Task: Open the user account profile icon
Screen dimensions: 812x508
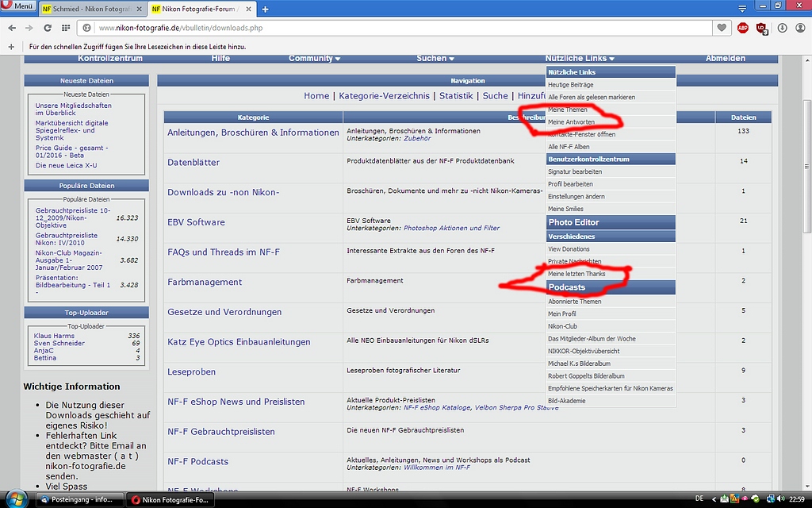Action: (x=801, y=28)
